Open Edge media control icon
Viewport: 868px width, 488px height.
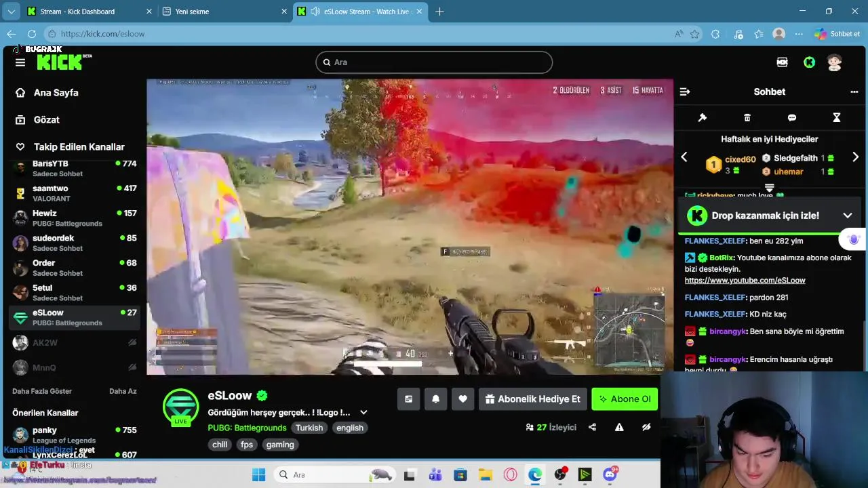click(x=738, y=34)
